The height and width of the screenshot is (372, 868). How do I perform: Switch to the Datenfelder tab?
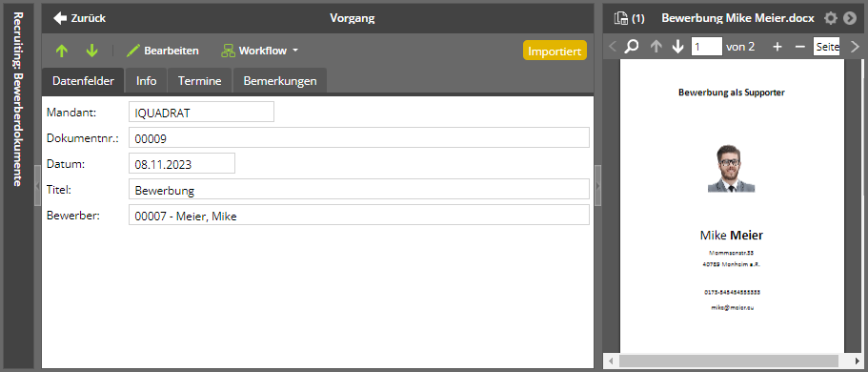(83, 81)
